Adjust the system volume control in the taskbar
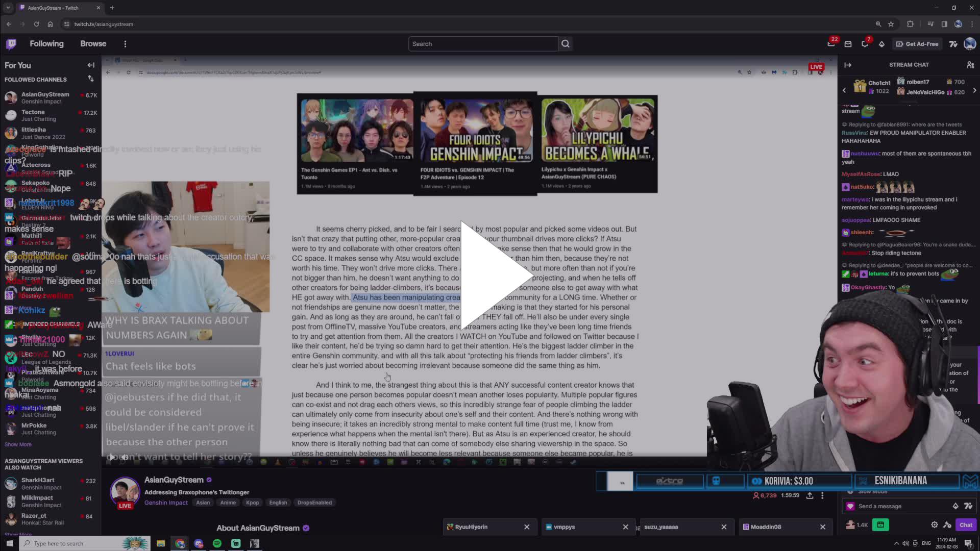This screenshot has width=980, height=551. click(x=905, y=543)
